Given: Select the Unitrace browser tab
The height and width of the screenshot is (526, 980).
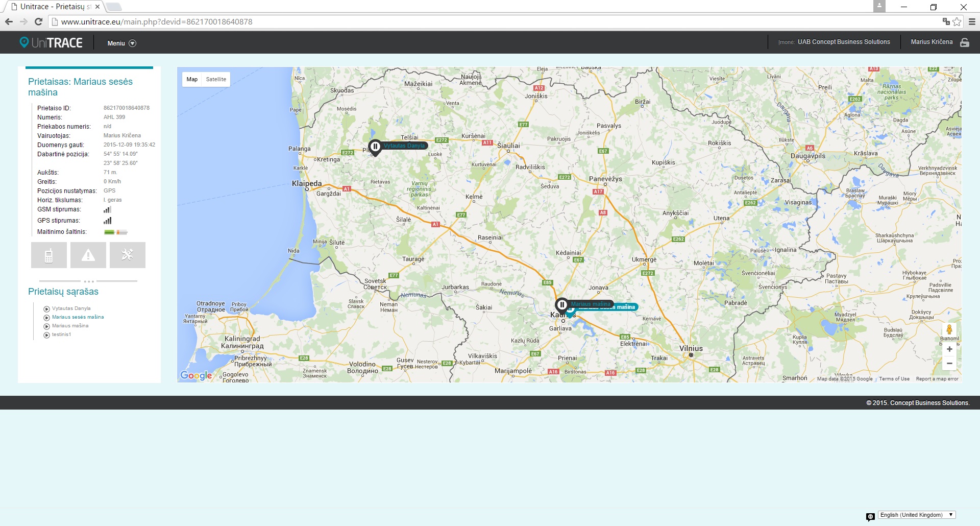Looking at the screenshot, I should click(54, 7).
